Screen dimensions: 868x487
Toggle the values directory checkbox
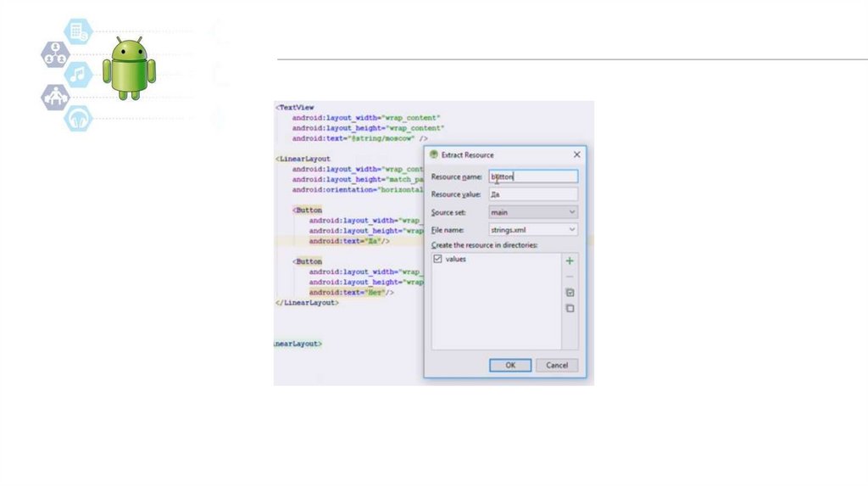(x=437, y=259)
